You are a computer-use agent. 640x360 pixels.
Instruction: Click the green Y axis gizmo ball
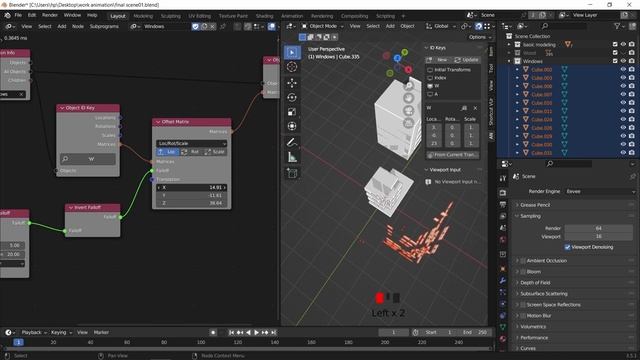click(404, 52)
